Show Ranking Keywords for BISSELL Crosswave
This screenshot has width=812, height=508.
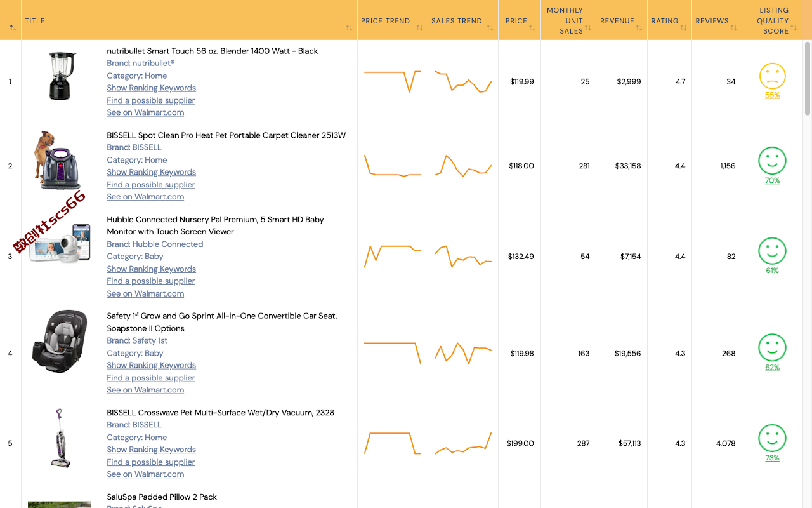click(151, 450)
